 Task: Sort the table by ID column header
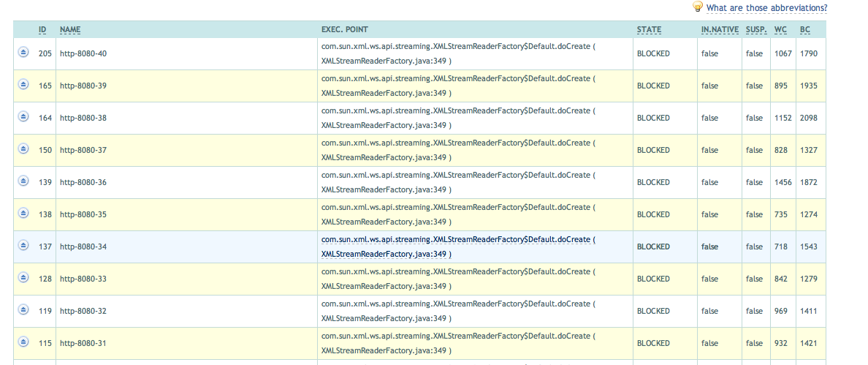(x=42, y=29)
